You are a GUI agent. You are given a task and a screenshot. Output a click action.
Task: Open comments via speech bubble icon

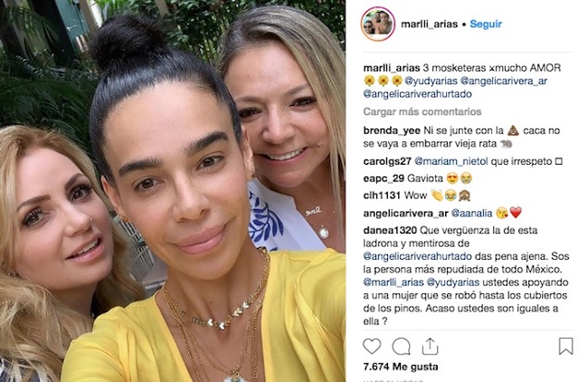(401, 347)
